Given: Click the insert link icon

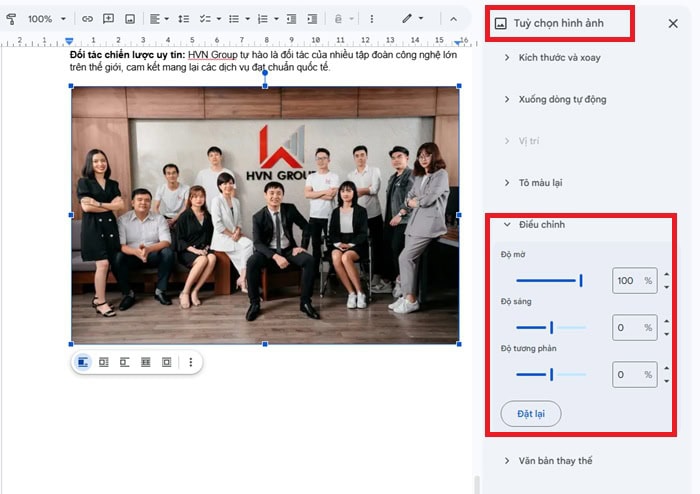Looking at the screenshot, I should coord(87,19).
